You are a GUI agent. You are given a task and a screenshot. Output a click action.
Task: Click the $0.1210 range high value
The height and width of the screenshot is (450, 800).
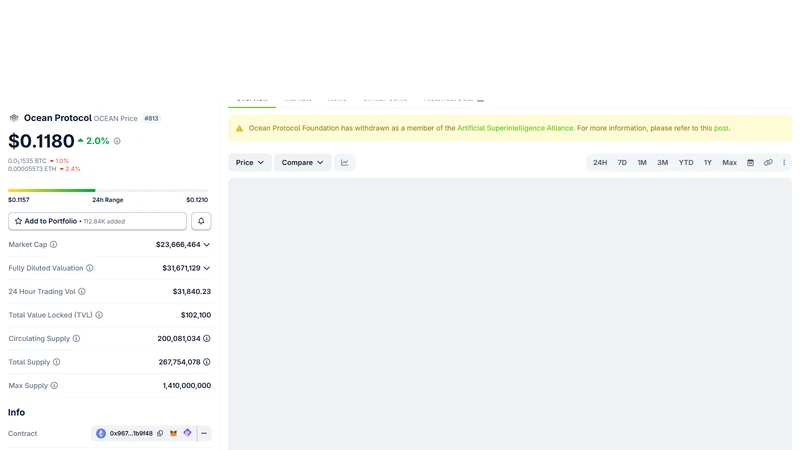coord(197,199)
